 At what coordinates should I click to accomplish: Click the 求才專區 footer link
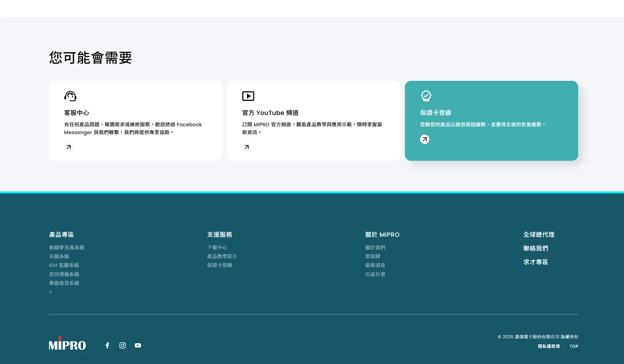pyautogui.click(x=535, y=262)
